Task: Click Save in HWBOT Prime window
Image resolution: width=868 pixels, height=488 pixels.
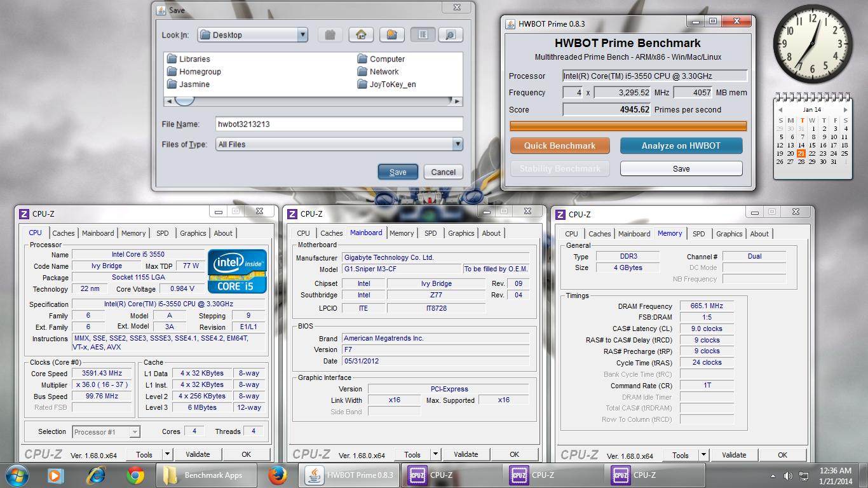Action: click(681, 168)
